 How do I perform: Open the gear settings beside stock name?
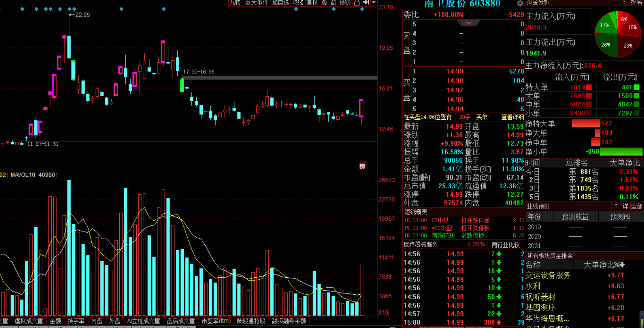tap(520, 3)
